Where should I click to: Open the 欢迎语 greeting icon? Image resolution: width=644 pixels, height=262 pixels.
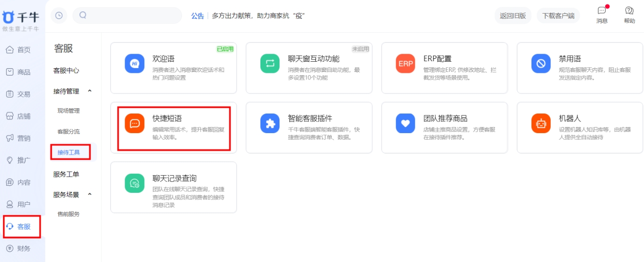pyautogui.click(x=134, y=64)
